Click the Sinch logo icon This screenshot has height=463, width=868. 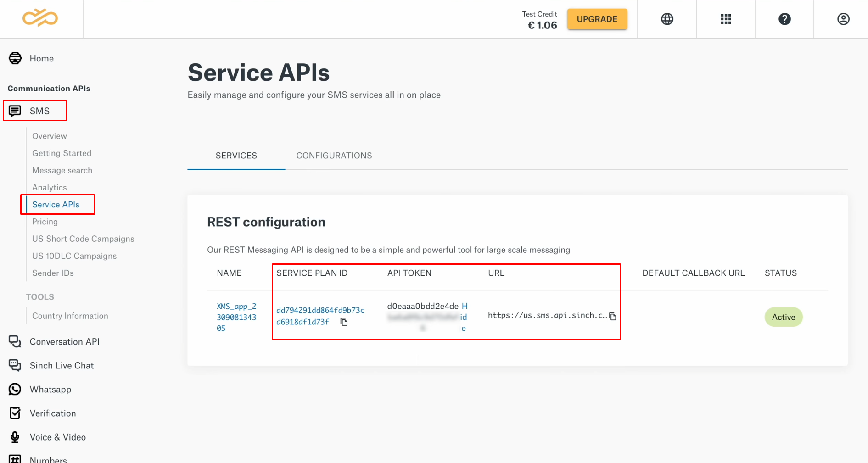[x=40, y=18]
